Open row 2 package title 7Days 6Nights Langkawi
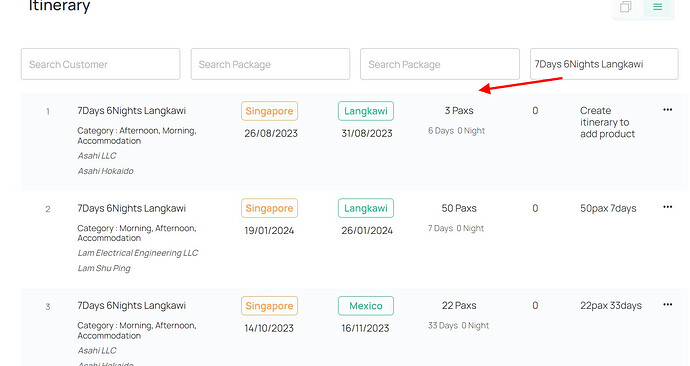The width and height of the screenshot is (690, 366). (x=132, y=208)
